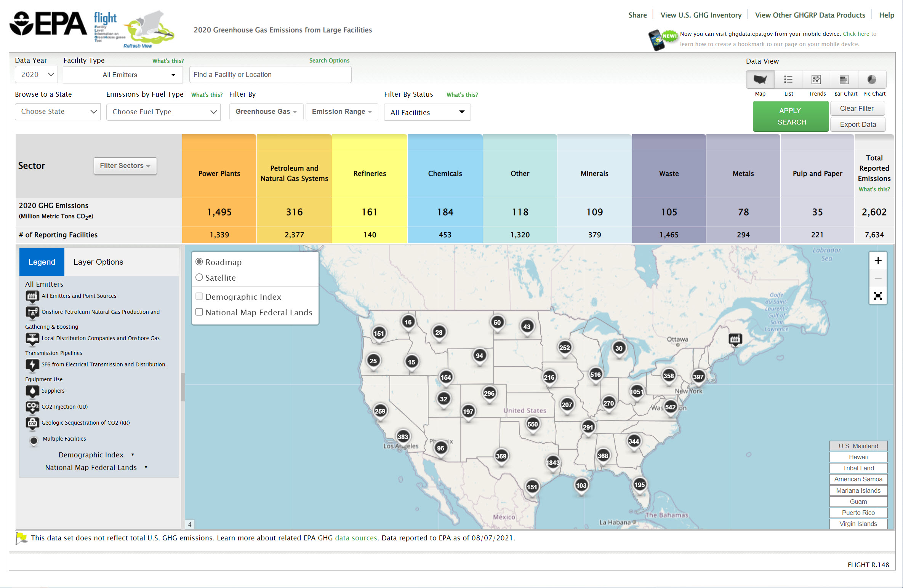Expand the Choose Fuel Type dropdown
The width and height of the screenshot is (903, 588).
pos(163,112)
